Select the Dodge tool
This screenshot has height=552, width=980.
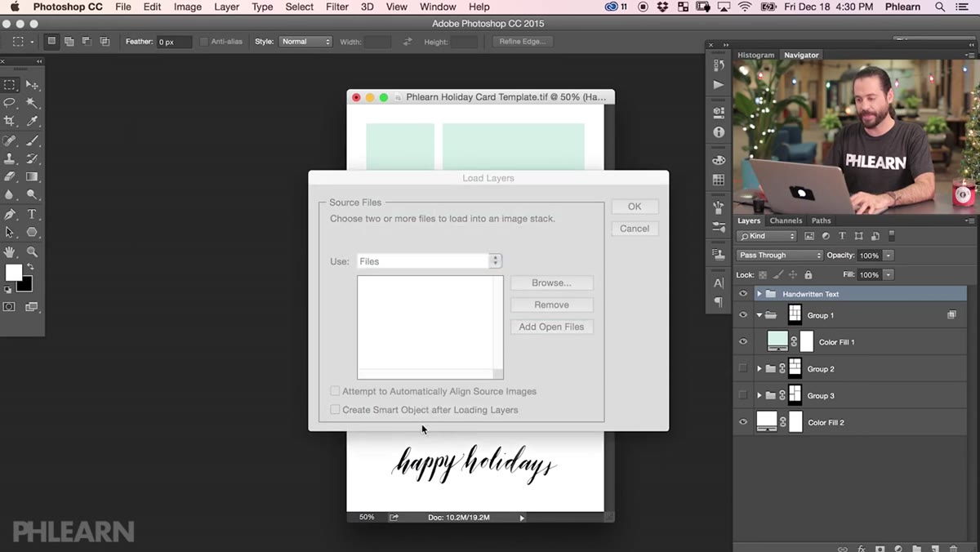pyautogui.click(x=32, y=194)
